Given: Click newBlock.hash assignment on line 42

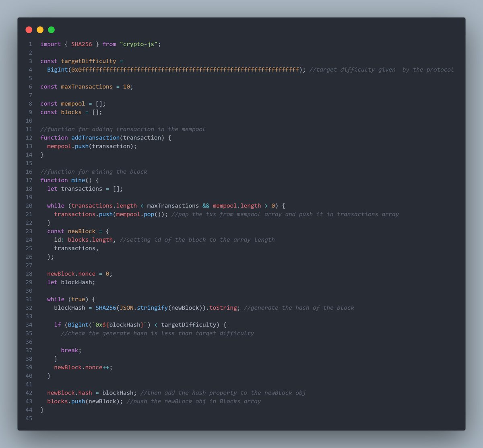Looking at the screenshot, I should [x=92, y=393].
